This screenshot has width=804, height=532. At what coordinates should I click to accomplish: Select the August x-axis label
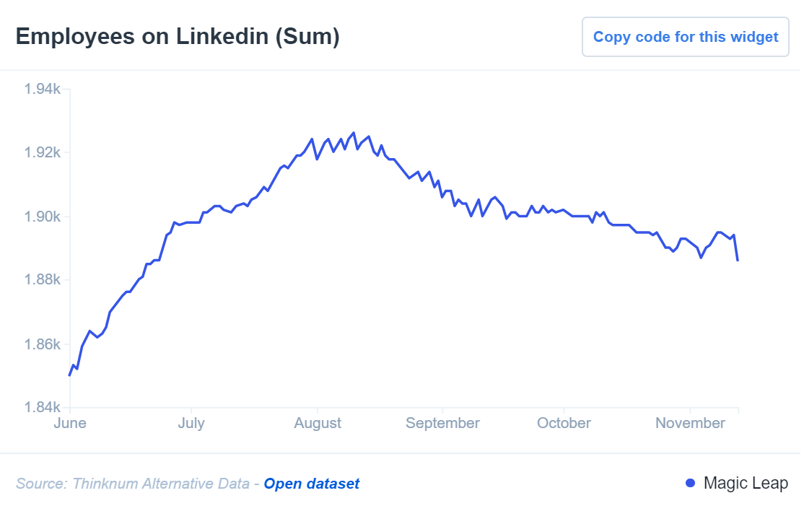coord(318,423)
